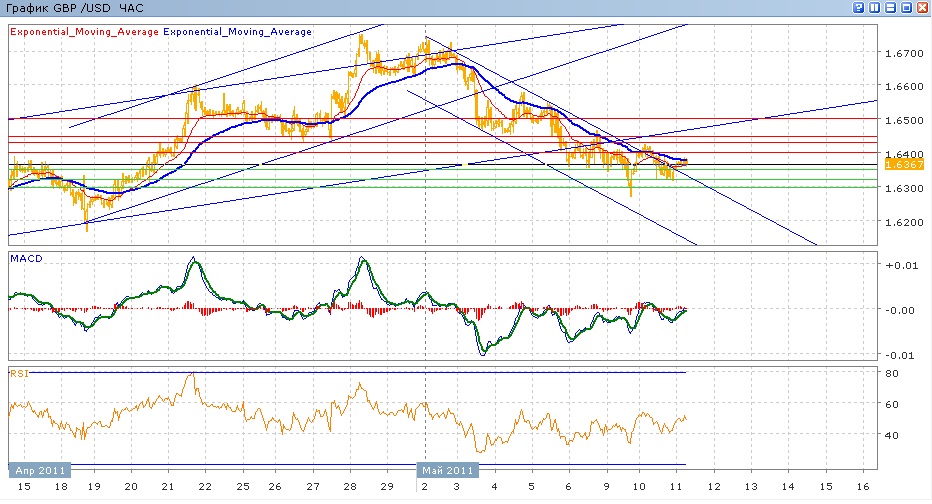
Task: Click the vertical split layout icon
Action: (875, 7)
